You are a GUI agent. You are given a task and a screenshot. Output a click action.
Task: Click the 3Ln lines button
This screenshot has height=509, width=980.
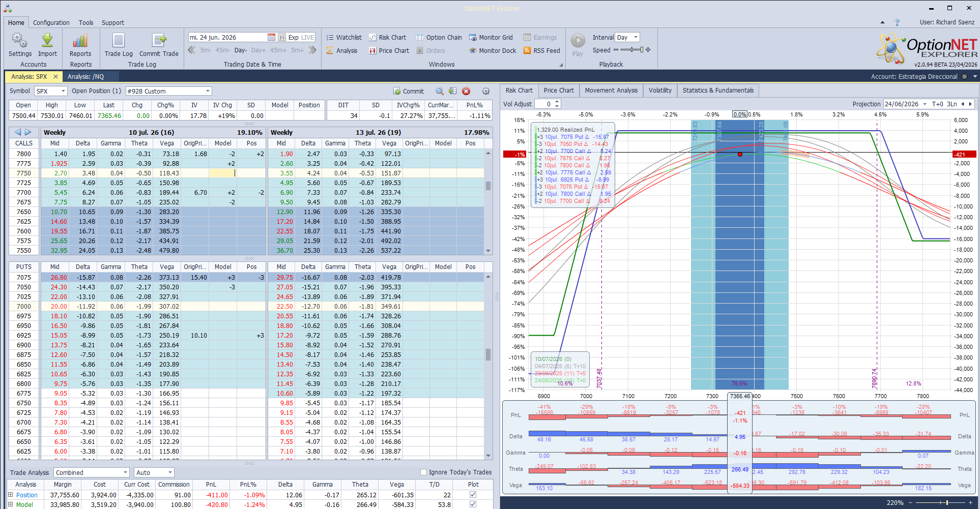click(952, 104)
